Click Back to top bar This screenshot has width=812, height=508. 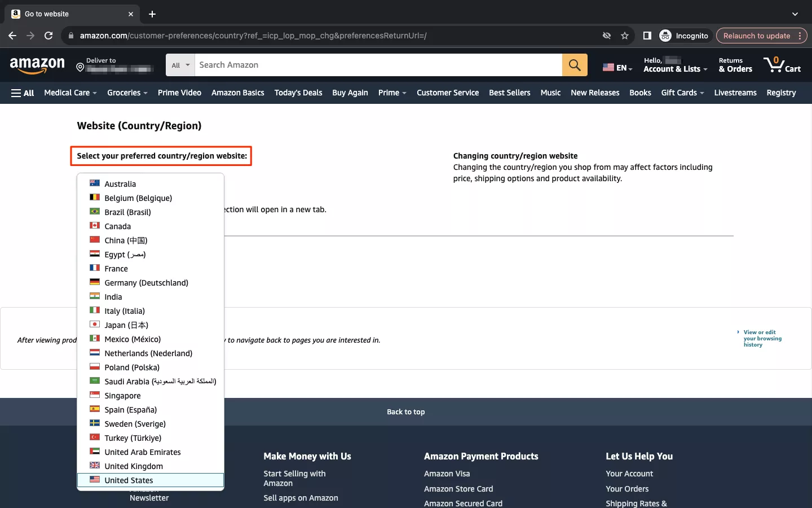pyautogui.click(x=406, y=412)
